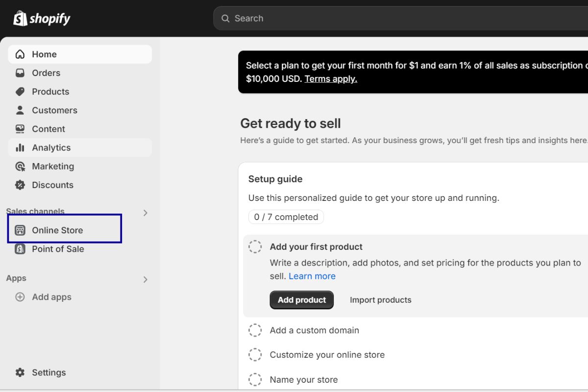Viewport: 588px width, 392px height.
Task: Open Settings at the bottom of the sidebar
Action: click(x=80, y=372)
